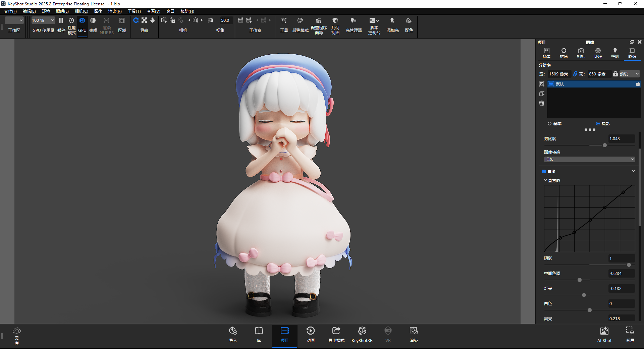Select the 基本 (Basic) radio button
Image resolution: width=644 pixels, height=349 pixels.
[x=549, y=124]
